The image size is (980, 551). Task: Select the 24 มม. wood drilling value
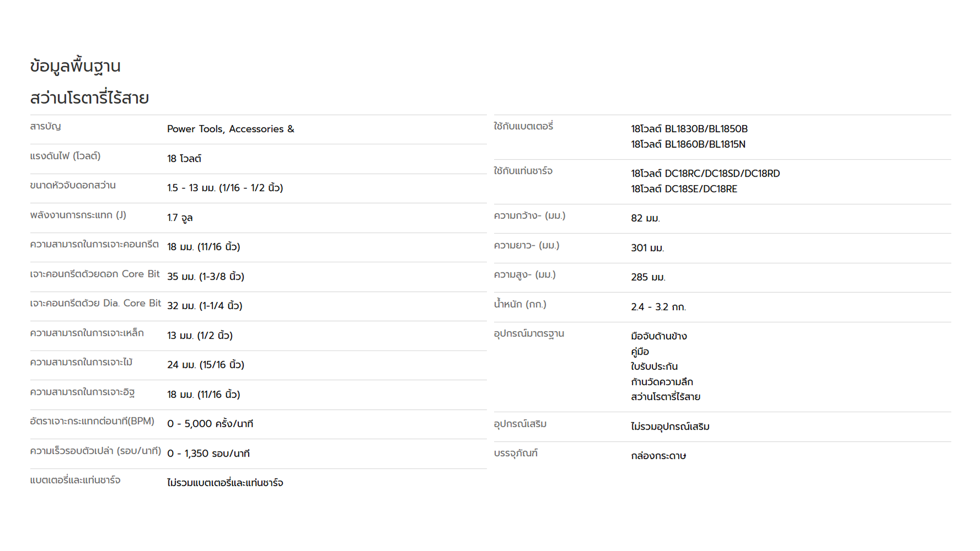(x=206, y=365)
